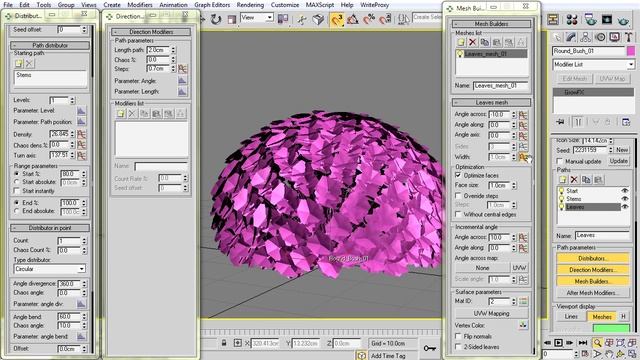Hide the Leaves path eye icon
The width and height of the screenshot is (640, 360).
tap(625, 207)
